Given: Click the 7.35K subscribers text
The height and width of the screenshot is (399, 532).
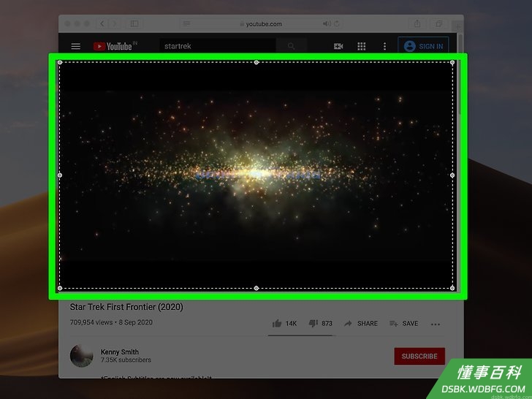Looking at the screenshot, I should click(x=126, y=360).
